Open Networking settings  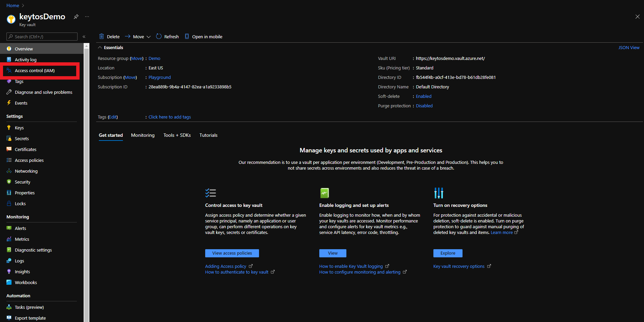tap(42, 171)
